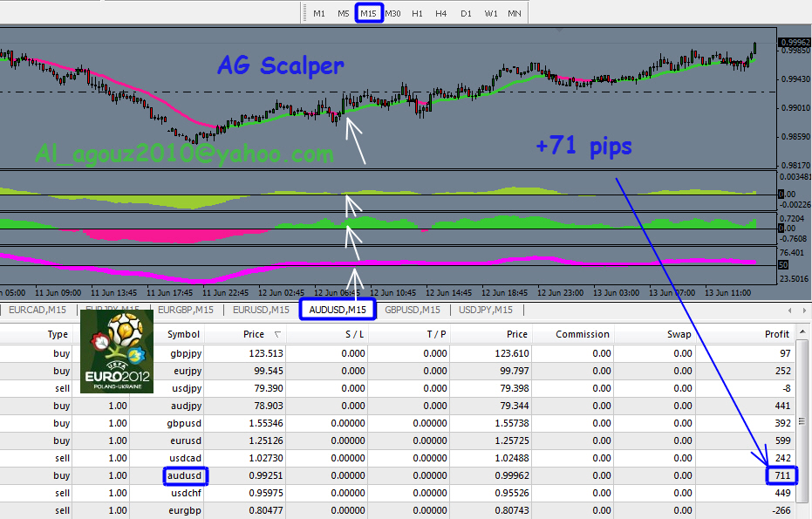Viewport: 812px width, 519px height.
Task: Open the GBPUSD,M15 chart tab
Action: pyautogui.click(x=413, y=310)
